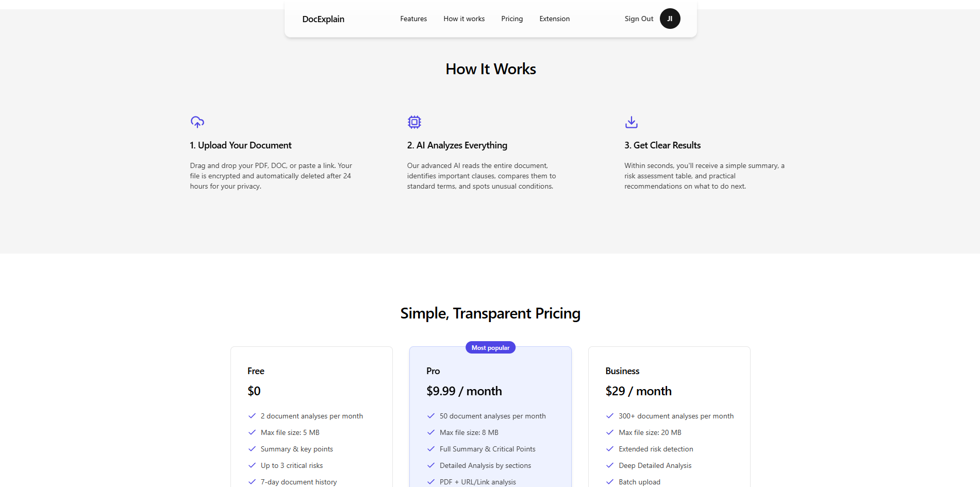The image size is (980, 487).
Task: Click the checkmark beside '50 document analyses per month'
Action: coord(431,416)
